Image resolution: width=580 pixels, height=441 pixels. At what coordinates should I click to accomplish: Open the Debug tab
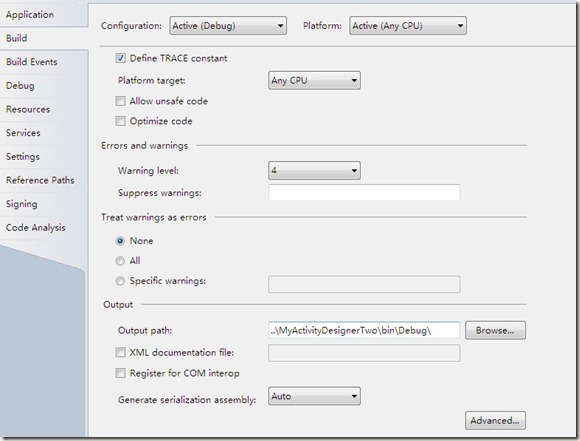pyautogui.click(x=44, y=85)
